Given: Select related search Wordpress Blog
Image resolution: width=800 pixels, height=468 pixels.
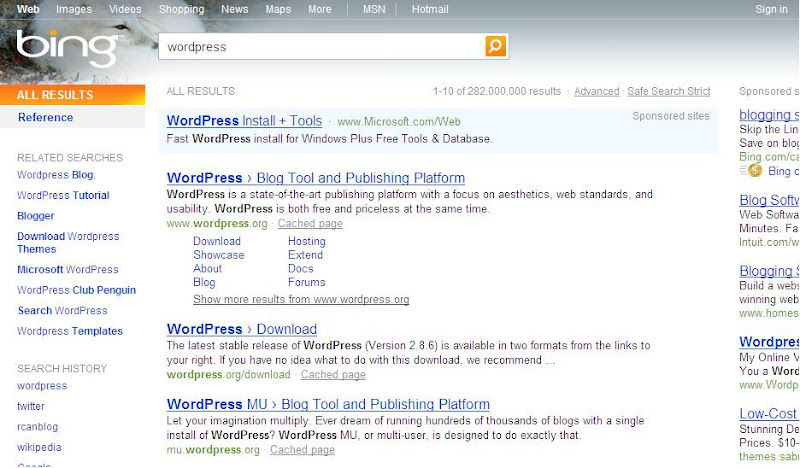Looking at the screenshot, I should pyautogui.click(x=56, y=175).
